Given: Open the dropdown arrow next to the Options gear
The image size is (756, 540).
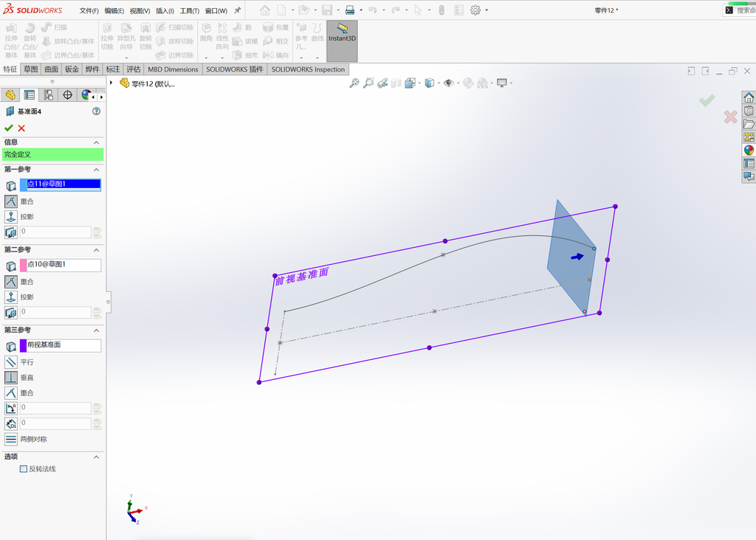Looking at the screenshot, I should click(x=487, y=10).
